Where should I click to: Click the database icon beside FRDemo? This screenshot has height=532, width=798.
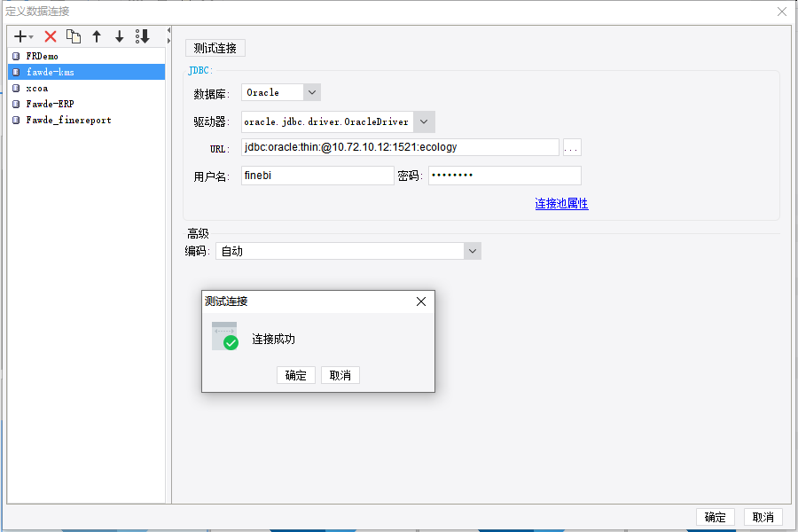[x=16, y=56]
